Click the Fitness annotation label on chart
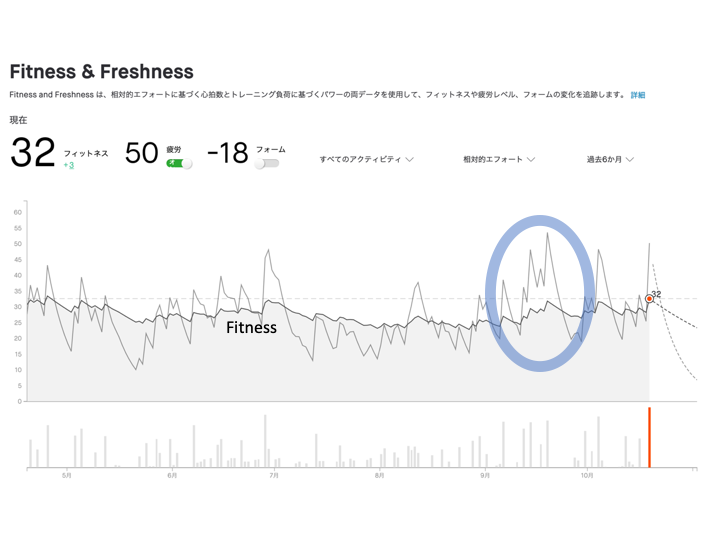The width and height of the screenshot is (720, 540). coord(252,327)
